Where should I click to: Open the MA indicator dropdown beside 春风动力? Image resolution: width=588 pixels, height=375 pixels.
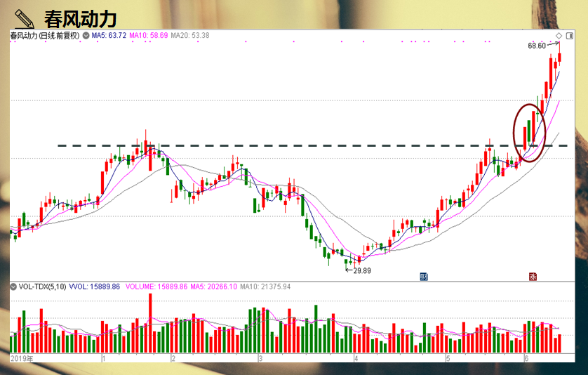point(86,35)
